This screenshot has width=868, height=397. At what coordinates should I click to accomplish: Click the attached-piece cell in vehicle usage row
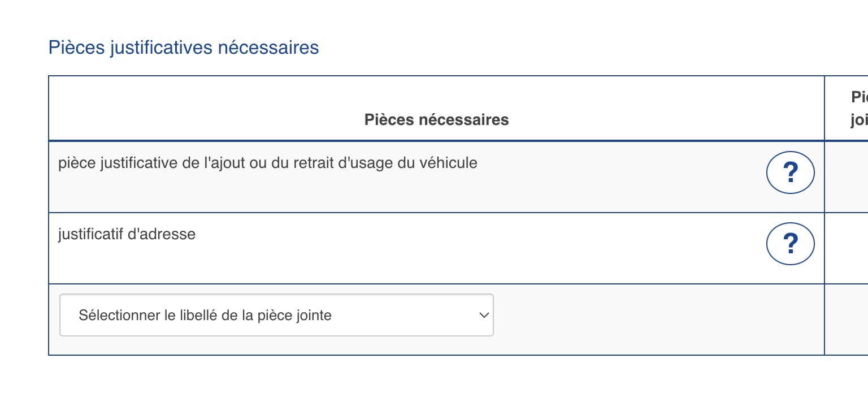pyautogui.click(x=847, y=176)
